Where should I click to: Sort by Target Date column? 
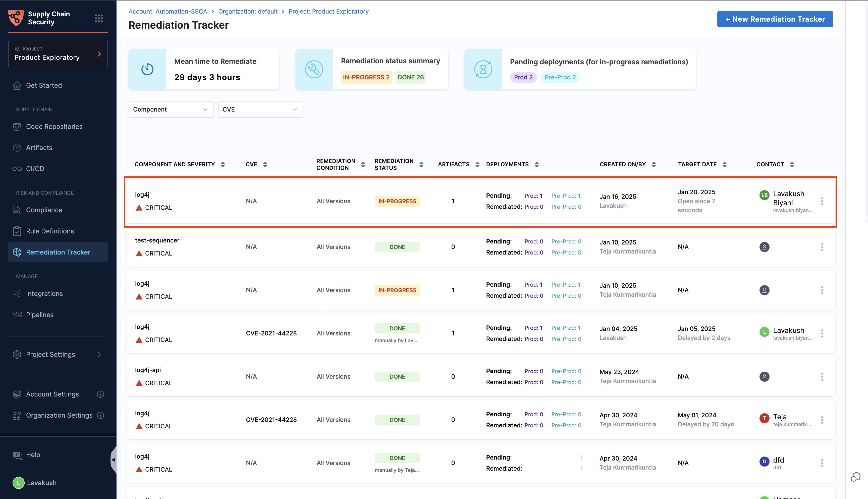point(724,165)
